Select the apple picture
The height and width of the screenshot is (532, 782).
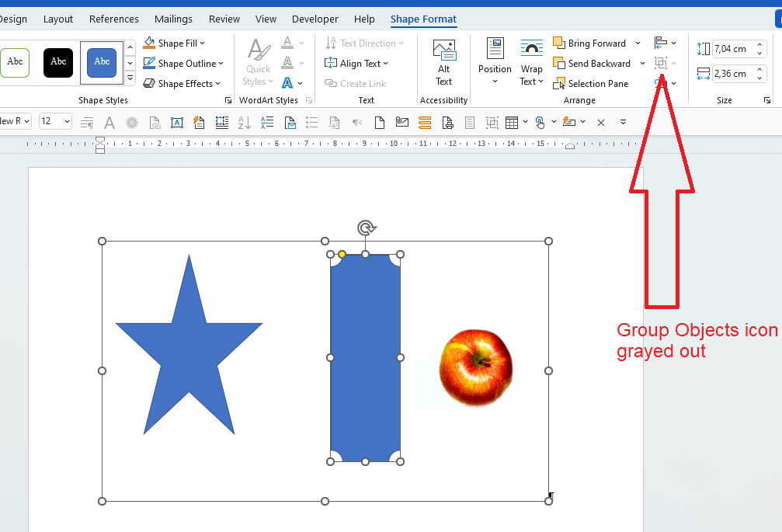pos(476,367)
